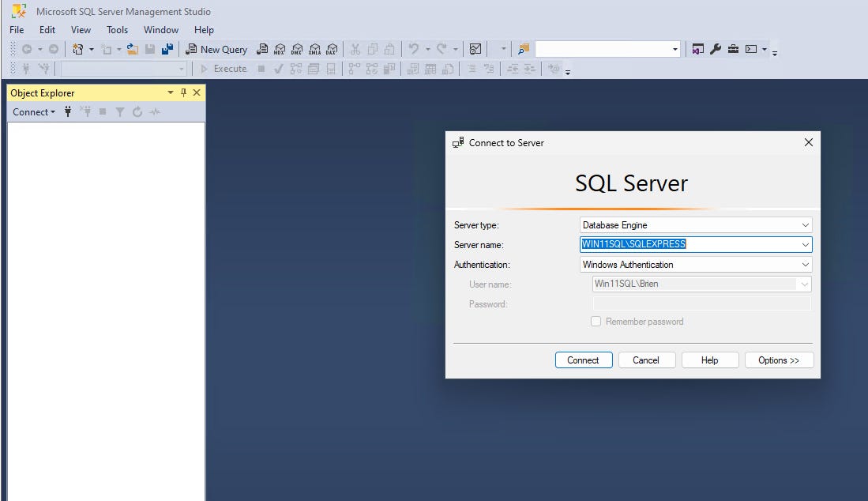Select the MDX query icon
The width and height of the screenshot is (868, 501).
pos(280,49)
